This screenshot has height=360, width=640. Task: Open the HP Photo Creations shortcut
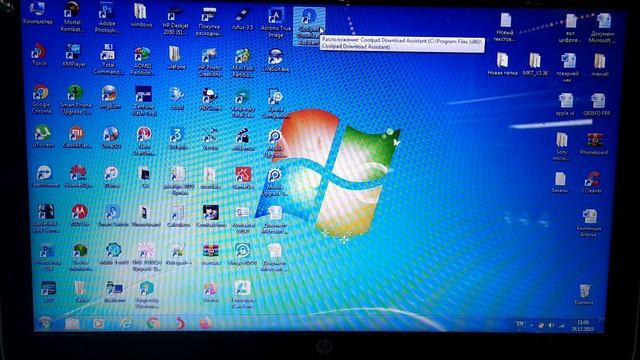point(209,62)
